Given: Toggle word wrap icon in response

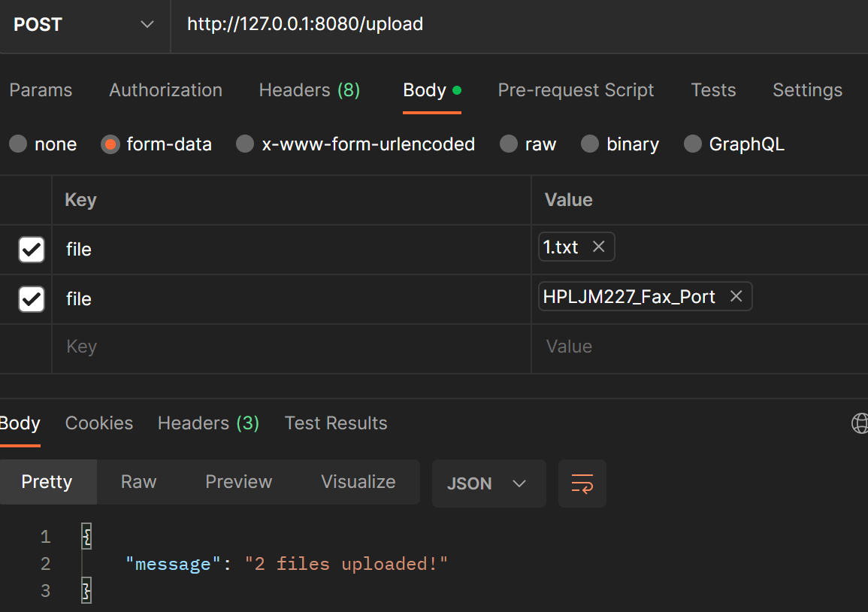Looking at the screenshot, I should [582, 483].
